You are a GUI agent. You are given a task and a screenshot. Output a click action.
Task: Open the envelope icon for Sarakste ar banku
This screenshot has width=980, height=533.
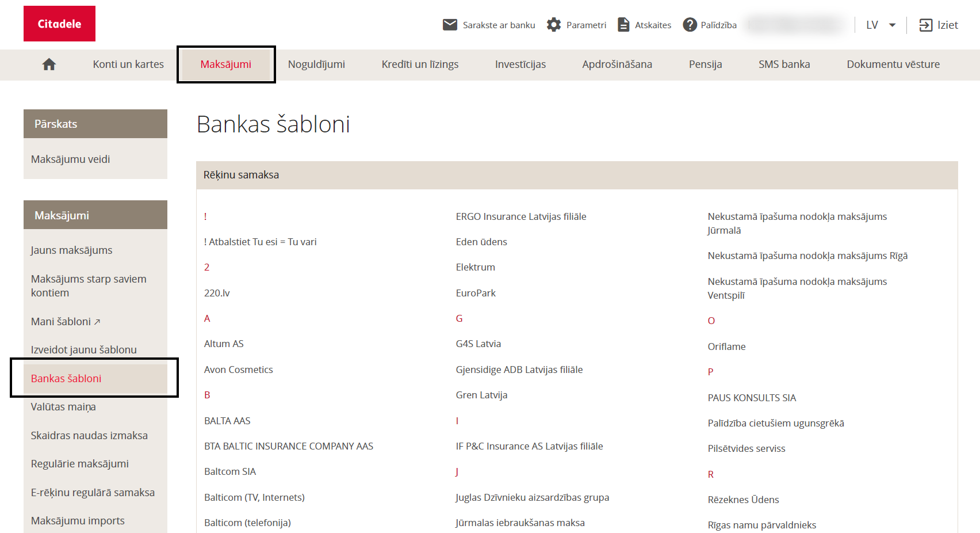click(x=450, y=25)
